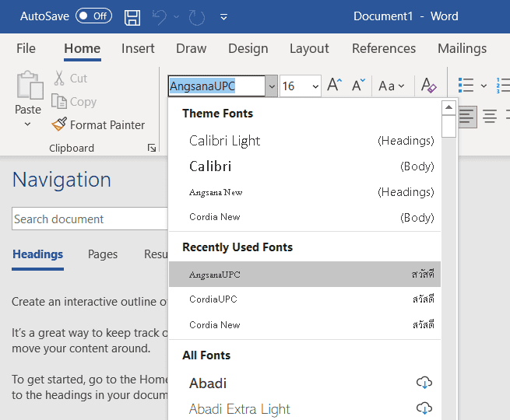Open Customize Quick Access Toolbar dropdown
The height and width of the screenshot is (420, 510).
[x=223, y=16]
